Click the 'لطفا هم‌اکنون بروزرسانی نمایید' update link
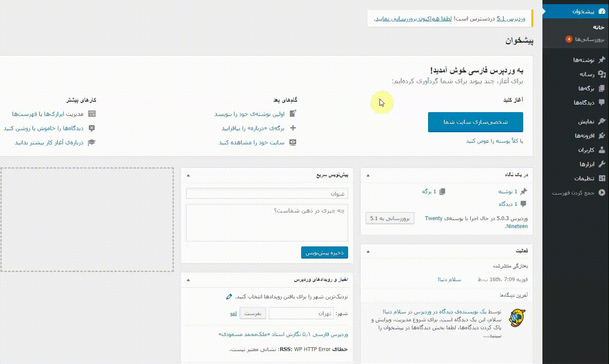Viewport: 609px width, 364px height. [x=413, y=19]
